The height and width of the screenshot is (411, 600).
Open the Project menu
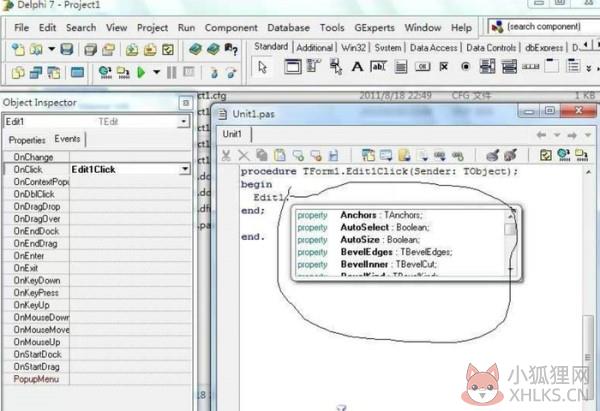point(152,28)
